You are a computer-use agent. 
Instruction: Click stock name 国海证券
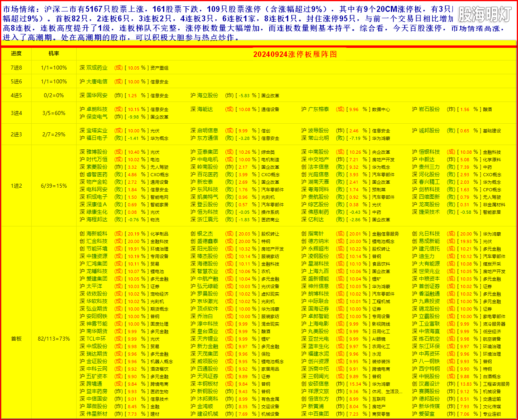(319, 309)
